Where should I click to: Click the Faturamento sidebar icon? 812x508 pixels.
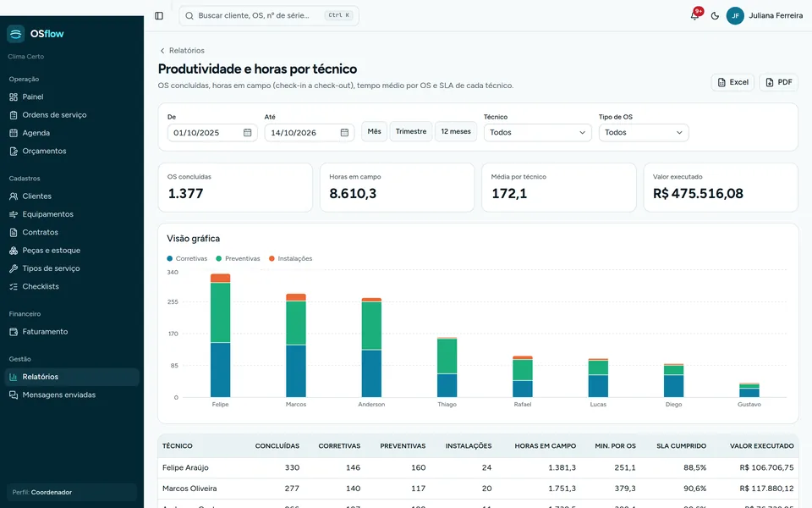[x=14, y=332]
